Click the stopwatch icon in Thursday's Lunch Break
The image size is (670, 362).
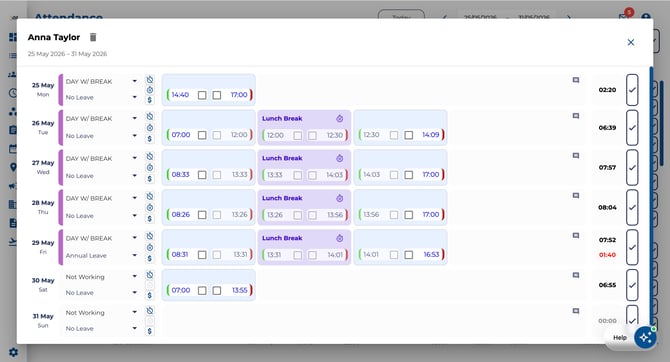pos(339,198)
